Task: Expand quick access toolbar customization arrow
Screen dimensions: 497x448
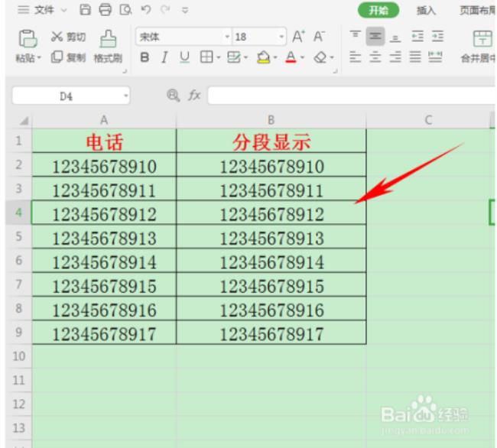Action: (x=185, y=11)
